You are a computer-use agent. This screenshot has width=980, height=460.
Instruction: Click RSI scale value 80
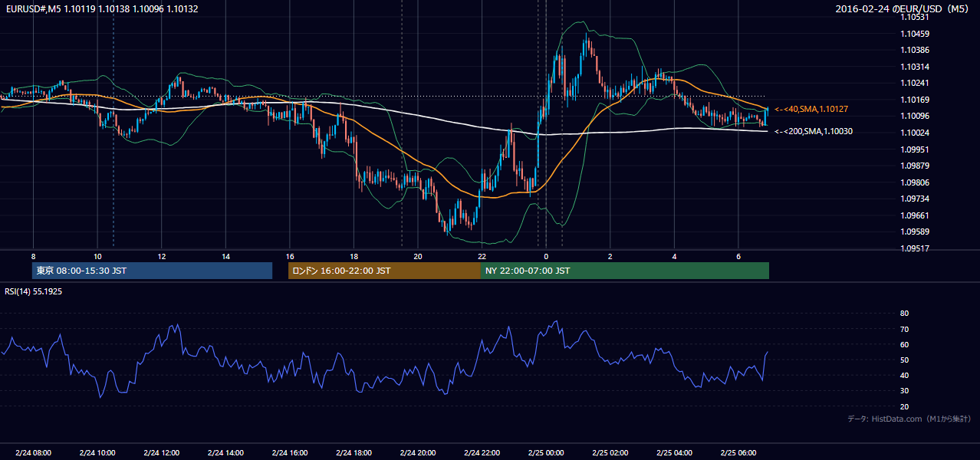pos(904,314)
